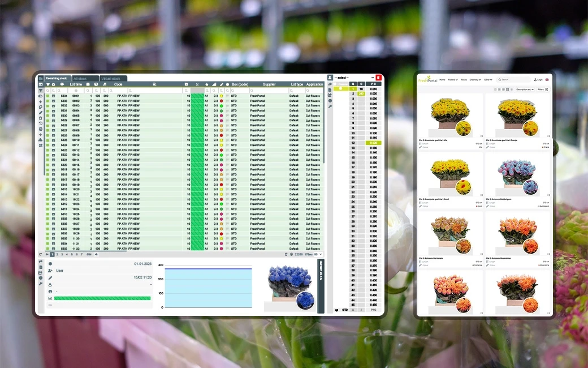Click the refresh icon beside pagination

(40, 254)
